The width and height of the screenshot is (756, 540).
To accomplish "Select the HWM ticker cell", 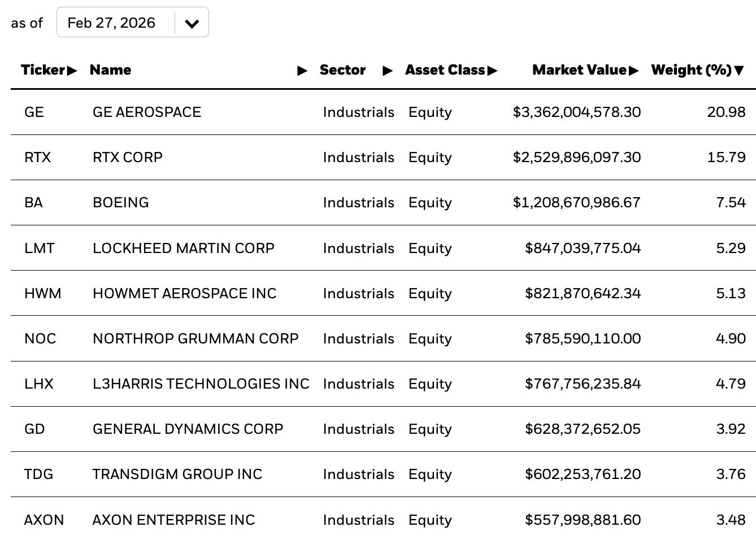I will click(x=43, y=293).
